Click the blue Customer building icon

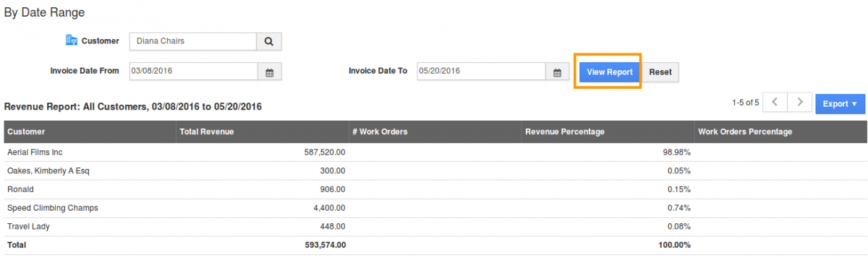pyautogui.click(x=71, y=41)
